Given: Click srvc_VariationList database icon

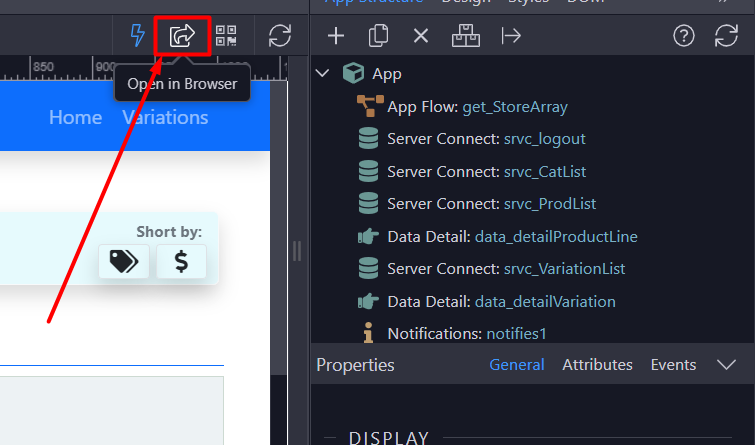Looking at the screenshot, I should click(x=368, y=269).
